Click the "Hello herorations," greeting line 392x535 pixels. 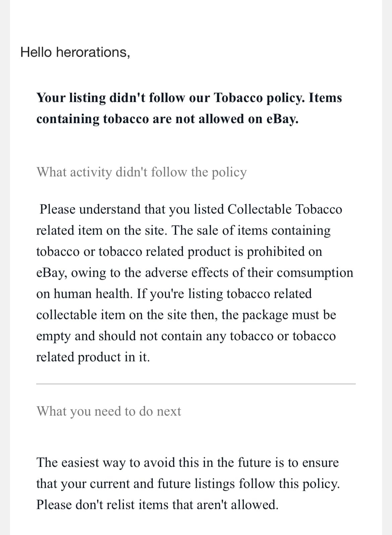(x=75, y=52)
